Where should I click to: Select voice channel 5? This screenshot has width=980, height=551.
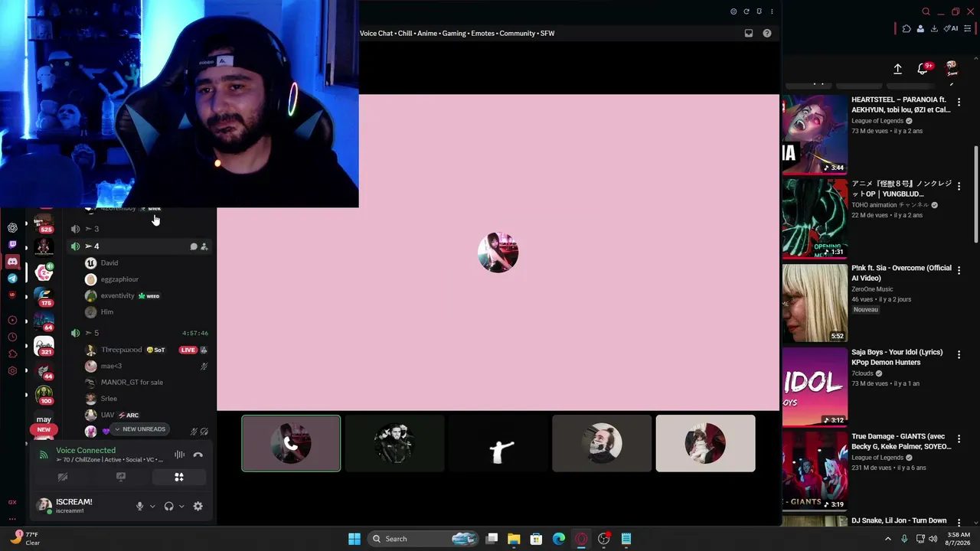(x=138, y=333)
